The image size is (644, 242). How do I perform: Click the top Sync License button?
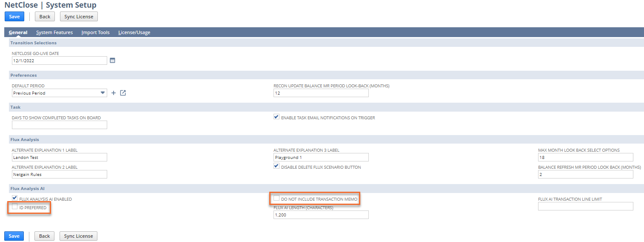79,17
